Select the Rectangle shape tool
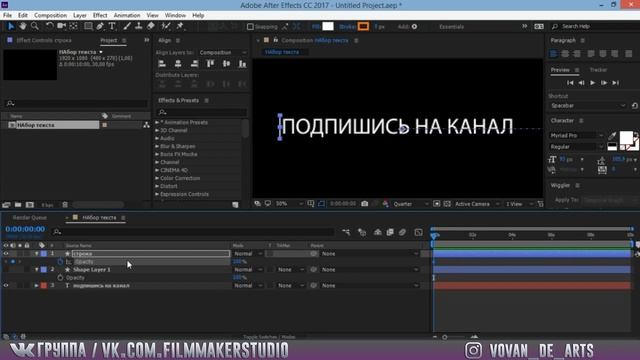The width and height of the screenshot is (640, 360). click(88, 27)
